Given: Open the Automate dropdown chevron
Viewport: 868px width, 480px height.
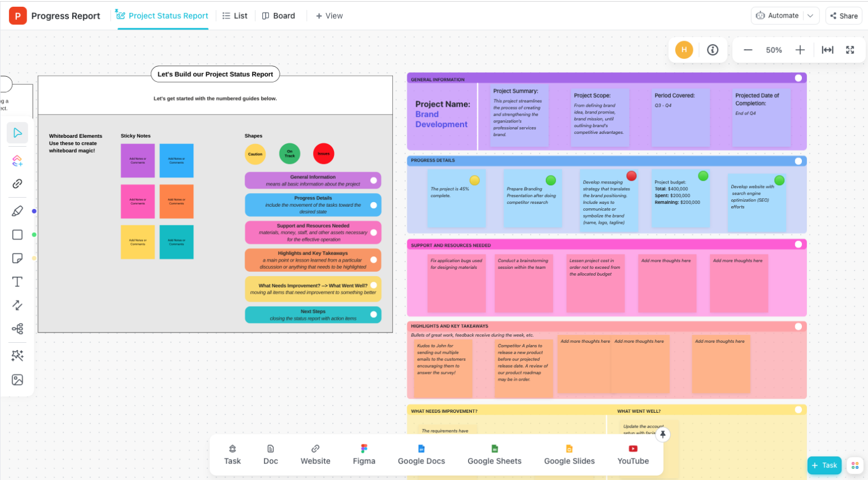Looking at the screenshot, I should tap(811, 16).
